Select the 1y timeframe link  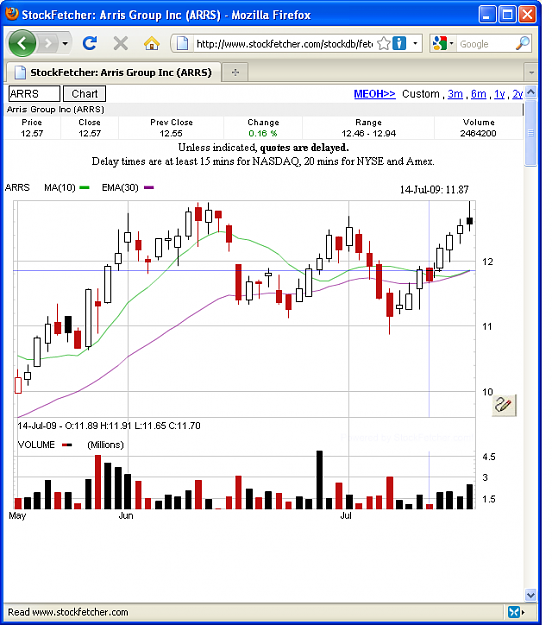point(499,94)
